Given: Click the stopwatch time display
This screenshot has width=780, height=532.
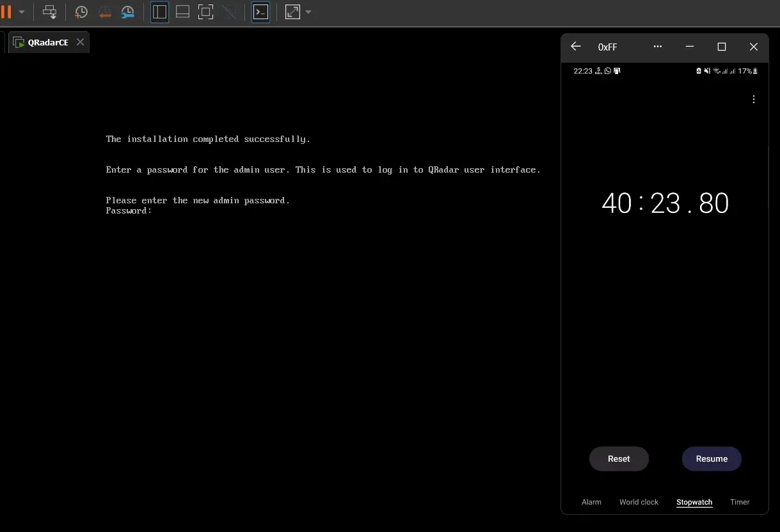Looking at the screenshot, I should click(x=664, y=203).
